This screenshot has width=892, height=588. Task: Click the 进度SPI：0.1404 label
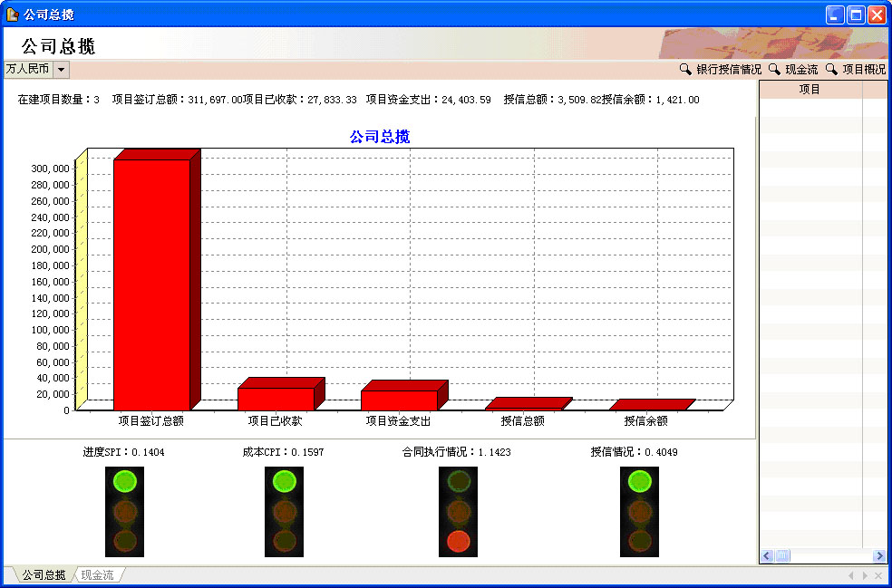(123, 452)
